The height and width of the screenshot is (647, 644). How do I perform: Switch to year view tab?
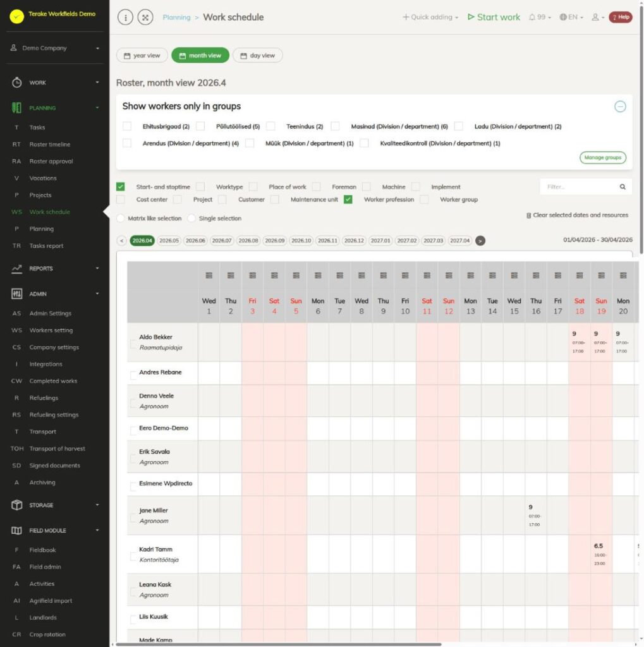point(142,56)
